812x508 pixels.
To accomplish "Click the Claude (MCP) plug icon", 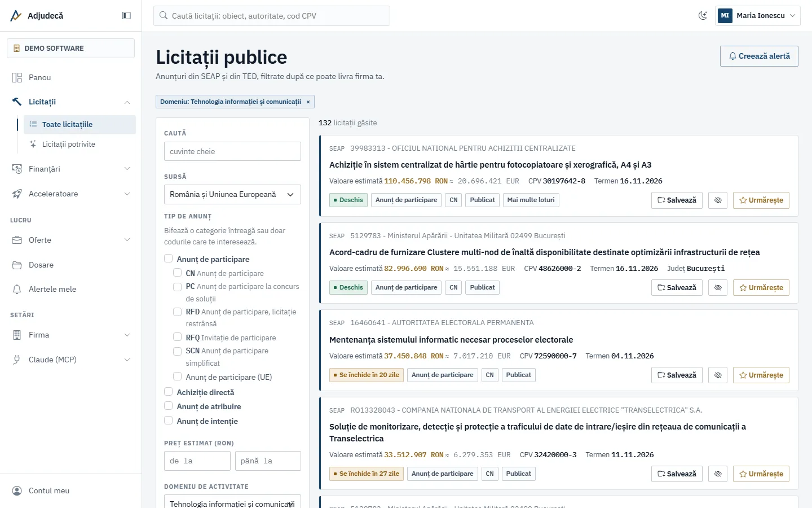I will click(17, 360).
